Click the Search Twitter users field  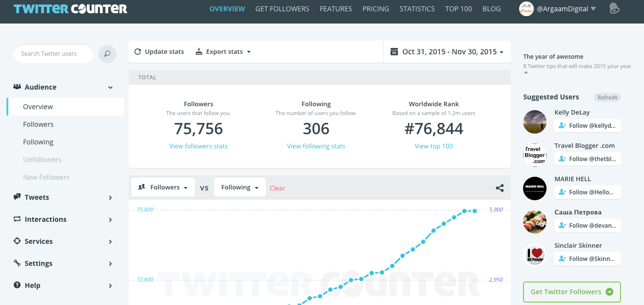(x=53, y=54)
